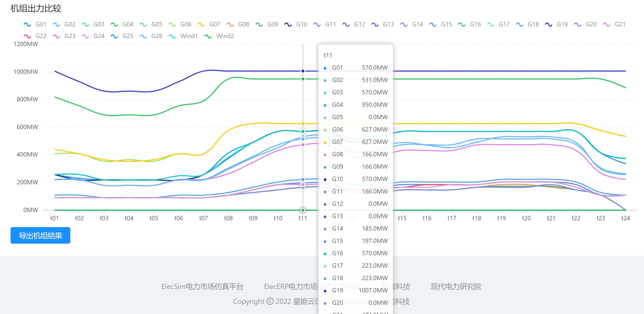Click 机组出力比较 chart title
This screenshot has height=314, width=644.
[x=36, y=8]
